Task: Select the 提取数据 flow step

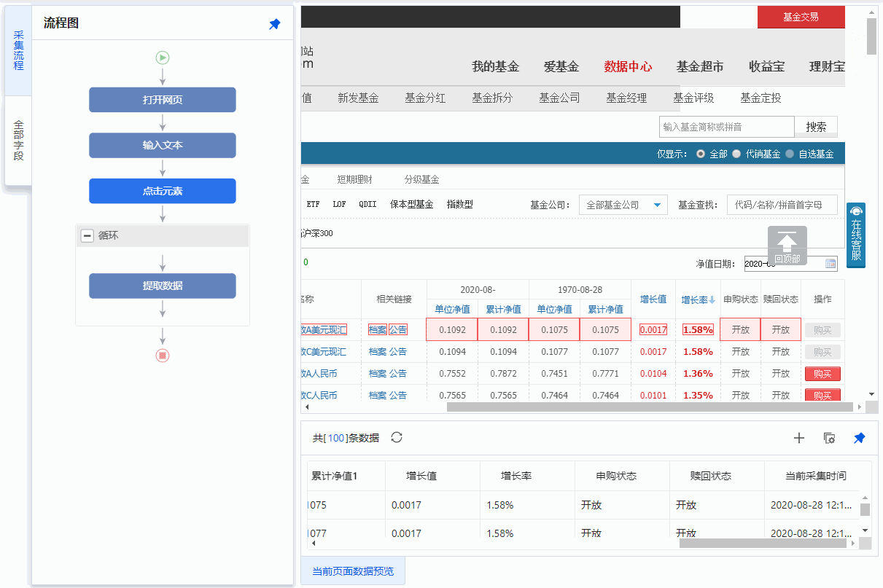Action: coord(163,286)
